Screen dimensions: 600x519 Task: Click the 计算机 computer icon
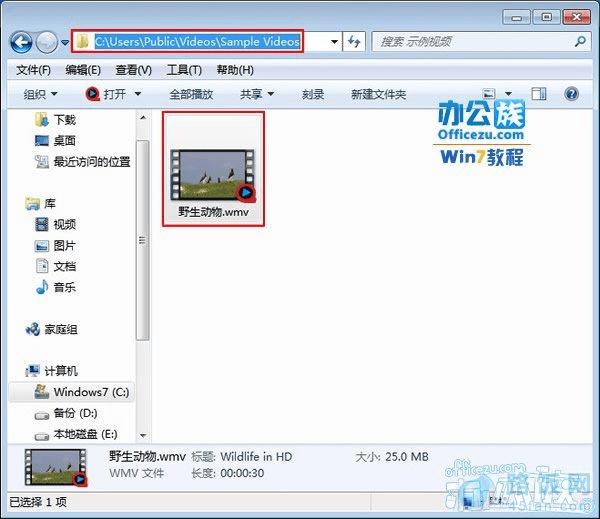coord(33,370)
